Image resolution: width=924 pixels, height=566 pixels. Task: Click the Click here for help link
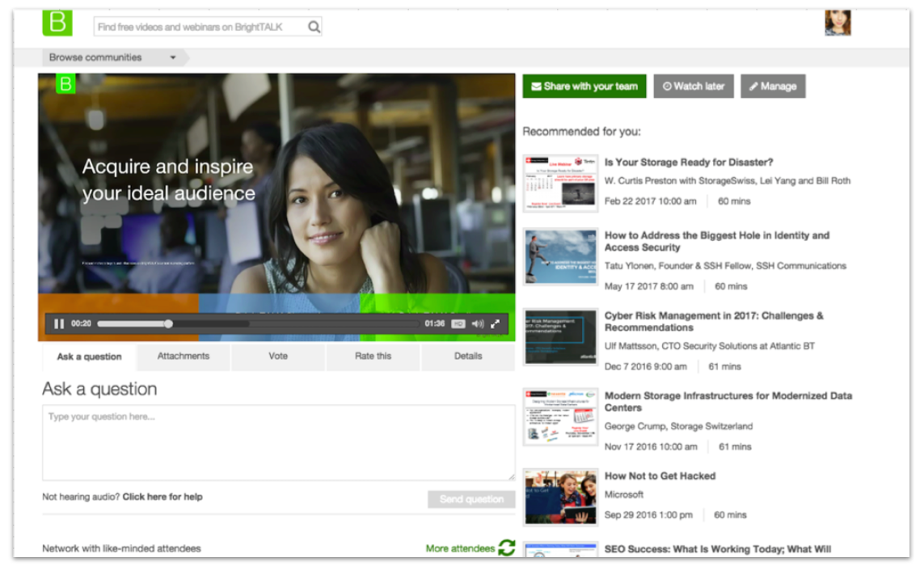(162, 496)
